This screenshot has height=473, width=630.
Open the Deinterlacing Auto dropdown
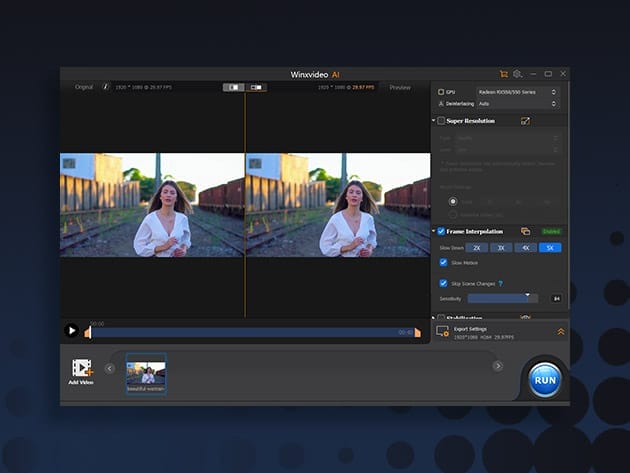pyautogui.click(x=518, y=103)
